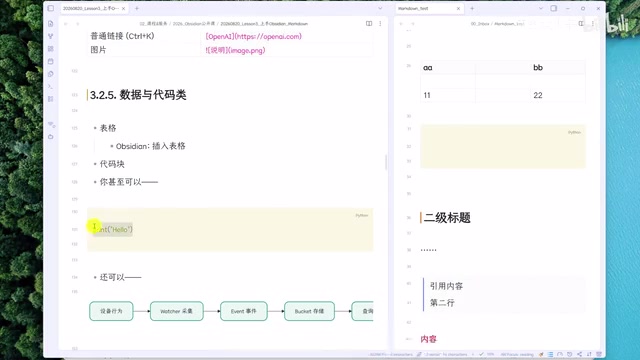The width and height of the screenshot is (640, 360).
Task: Click the Obsidian: 插入表格 sub-bullet
Action: click(x=151, y=146)
